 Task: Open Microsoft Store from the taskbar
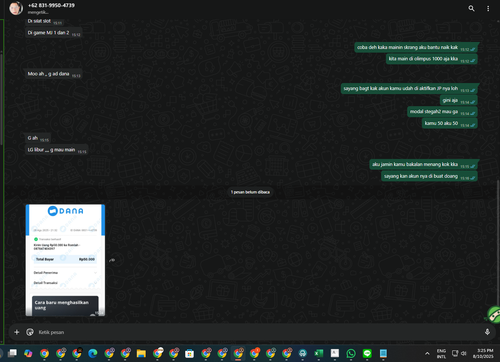point(190,353)
